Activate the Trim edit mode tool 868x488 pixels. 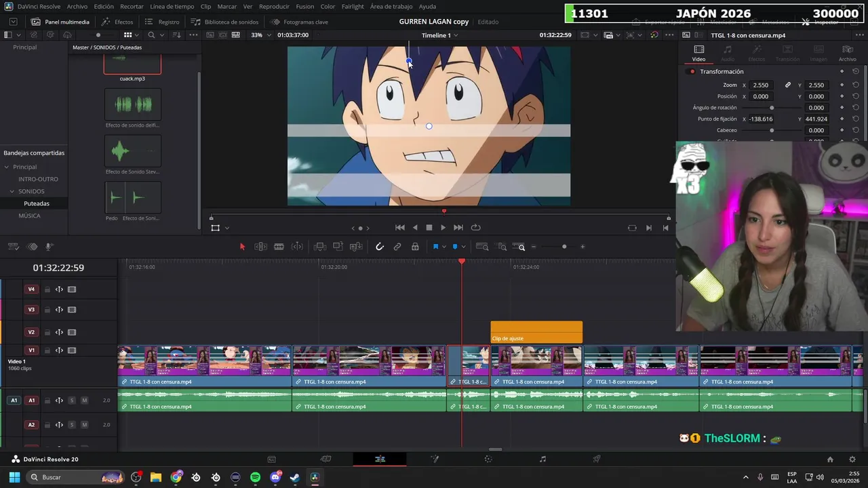click(x=260, y=247)
